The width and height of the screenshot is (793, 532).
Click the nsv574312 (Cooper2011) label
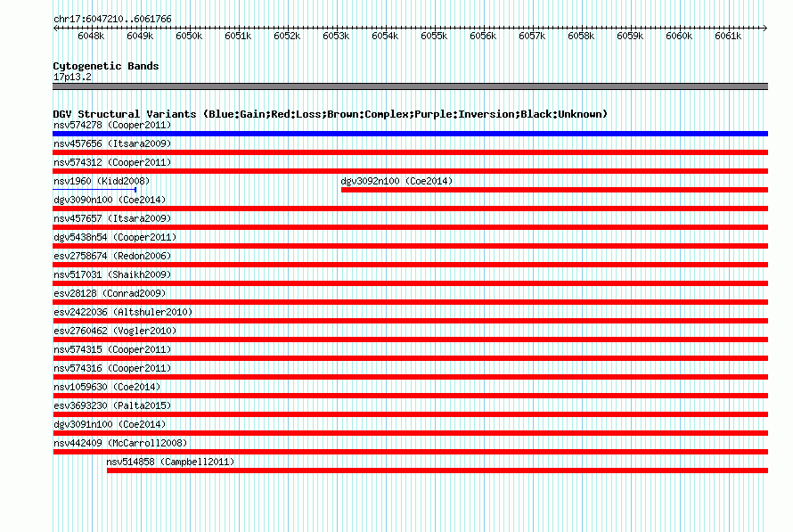coord(112,162)
